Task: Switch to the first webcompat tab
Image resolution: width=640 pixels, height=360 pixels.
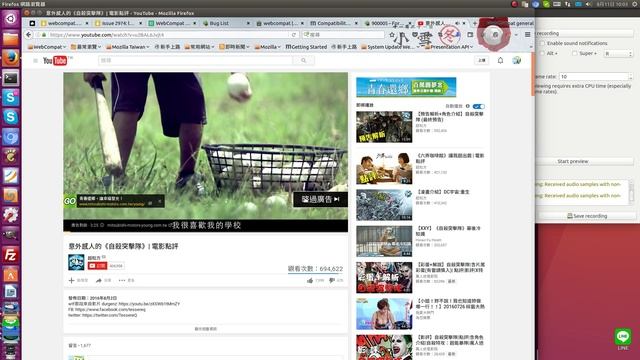Action: 64,23
